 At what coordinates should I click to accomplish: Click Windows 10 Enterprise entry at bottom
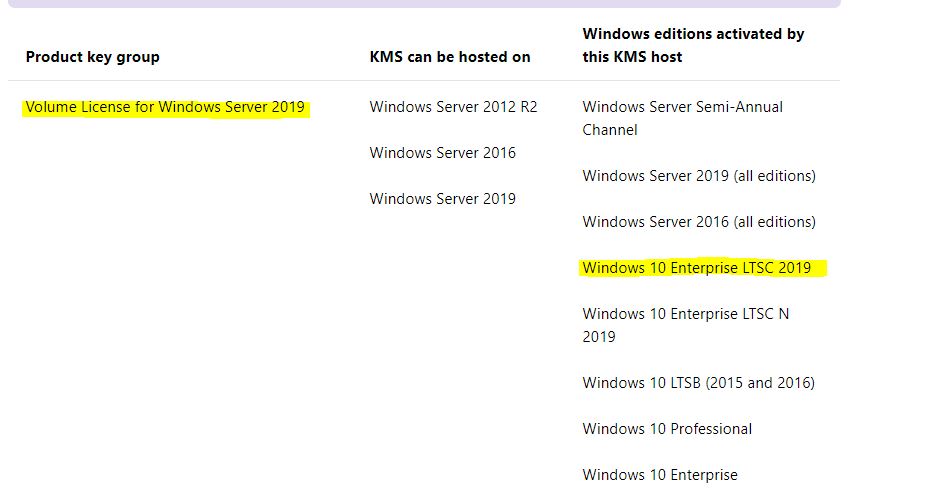[660, 475]
